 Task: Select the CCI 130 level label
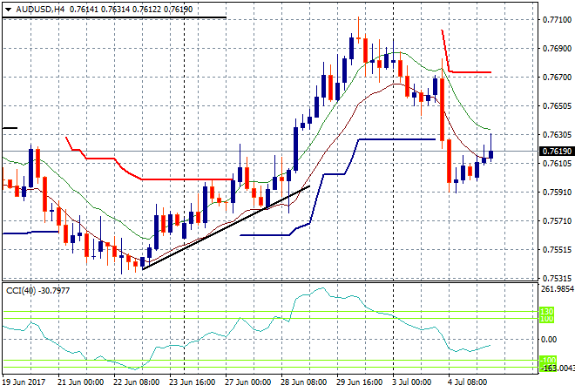(547, 312)
